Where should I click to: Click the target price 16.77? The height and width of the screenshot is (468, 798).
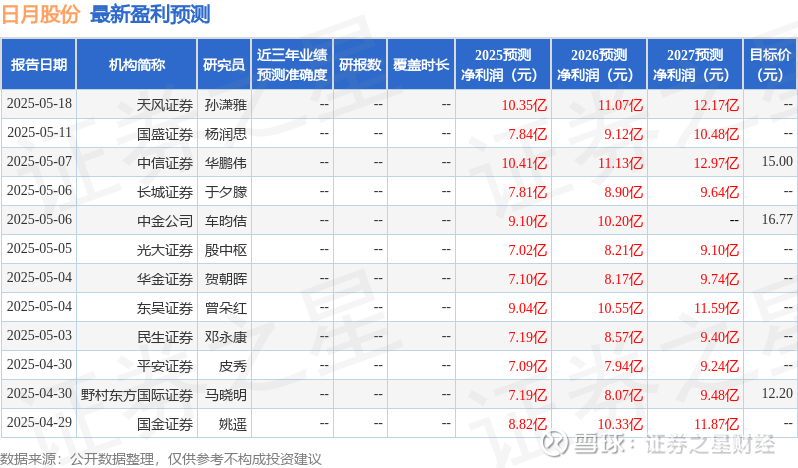coord(777,220)
